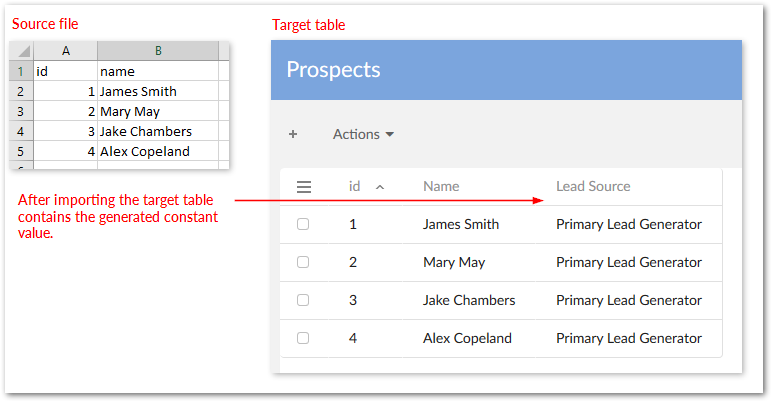This screenshot has width=772, height=402.
Task: Click id value 4 in Prospects table
Action: (x=353, y=338)
